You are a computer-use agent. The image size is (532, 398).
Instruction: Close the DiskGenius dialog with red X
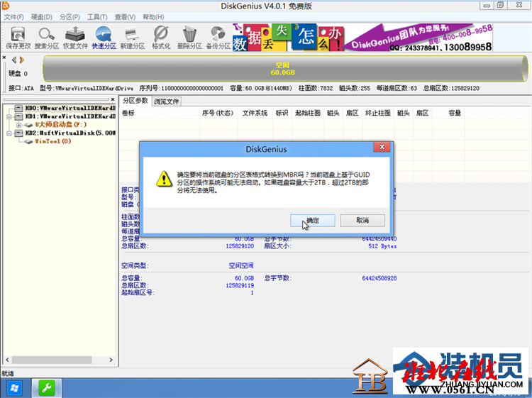(x=382, y=147)
